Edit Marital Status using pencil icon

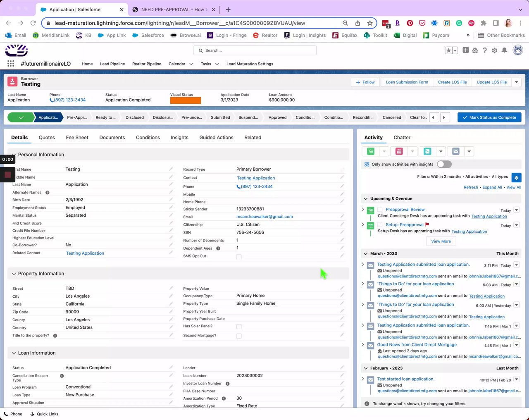[171, 215]
